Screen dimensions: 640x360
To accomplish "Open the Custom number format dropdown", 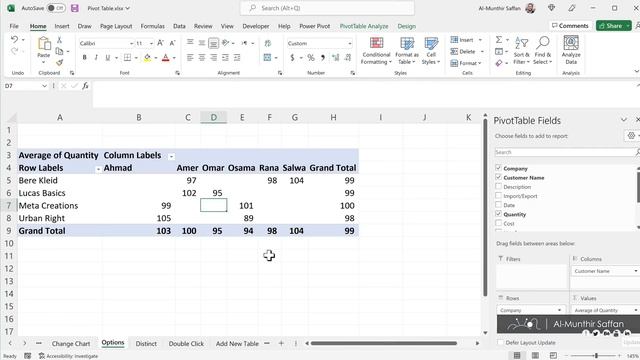I will point(350,43).
